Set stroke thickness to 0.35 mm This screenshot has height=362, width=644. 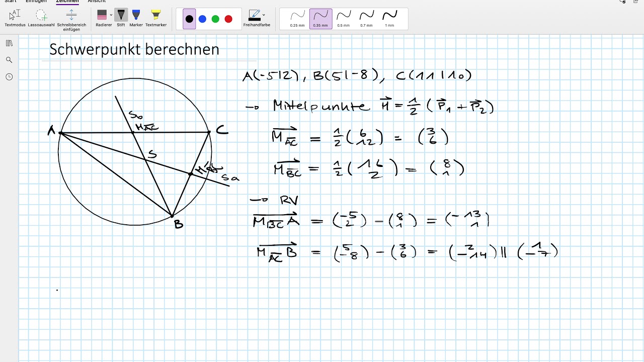[x=320, y=19]
